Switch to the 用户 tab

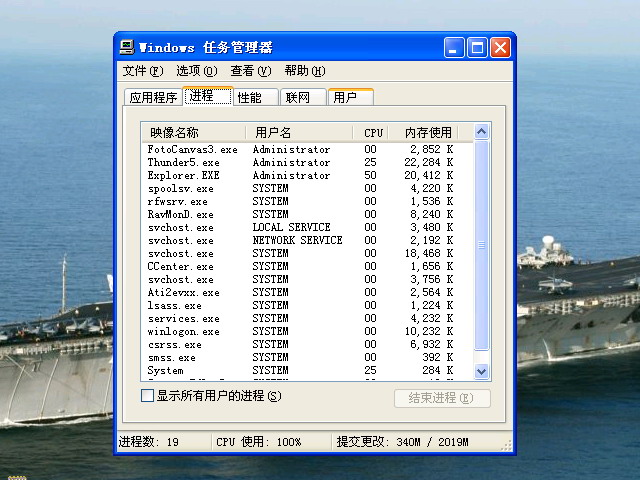click(x=351, y=98)
